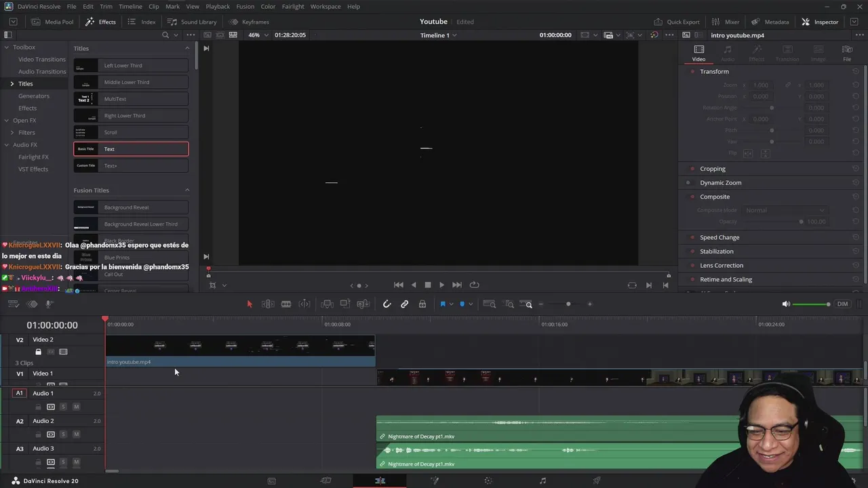This screenshot has height=488, width=868.
Task: Select the arrow Selection Mode tool
Action: 250,304
